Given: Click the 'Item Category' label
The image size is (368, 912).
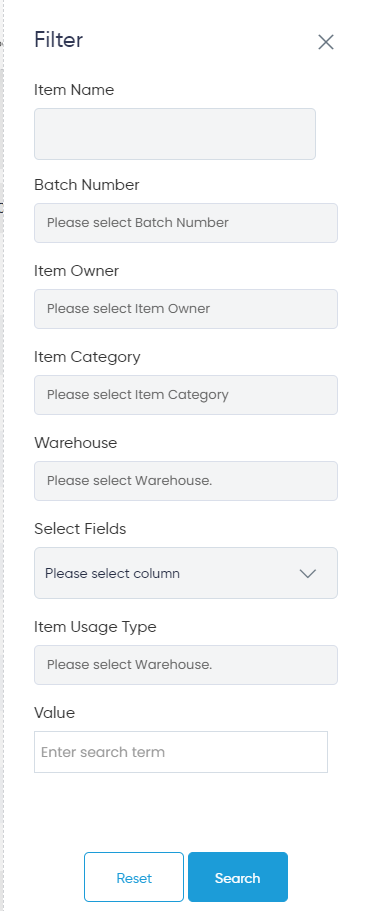Looking at the screenshot, I should pyautogui.click(x=87, y=357).
